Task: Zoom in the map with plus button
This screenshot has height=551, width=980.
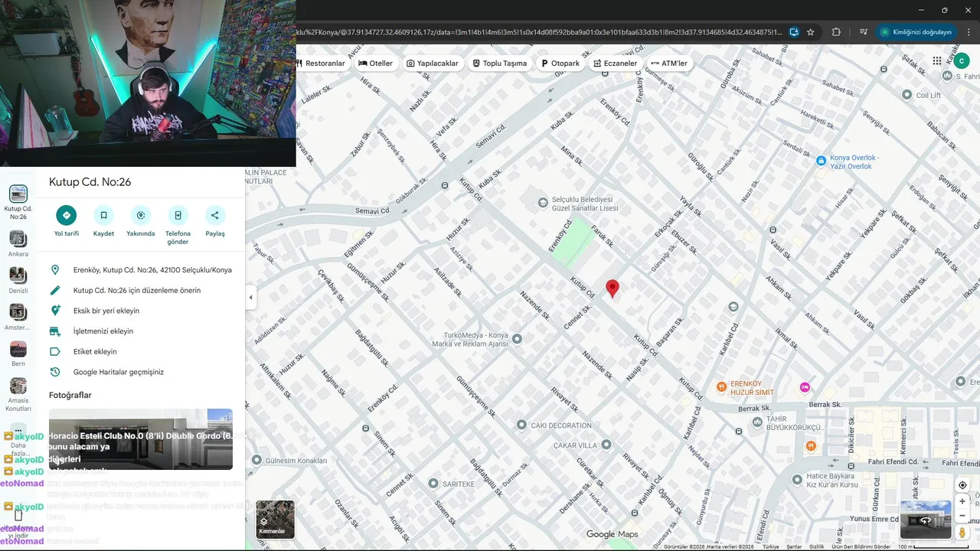Action: point(962,501)
